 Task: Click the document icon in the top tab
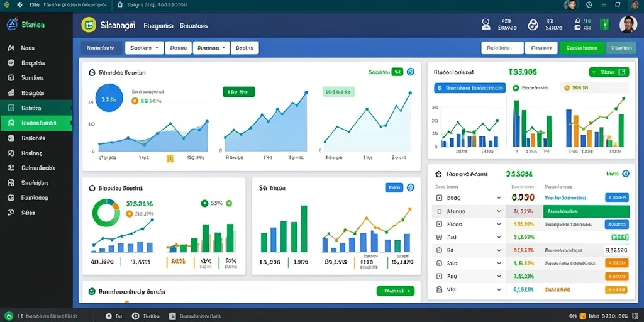point(120,4)
